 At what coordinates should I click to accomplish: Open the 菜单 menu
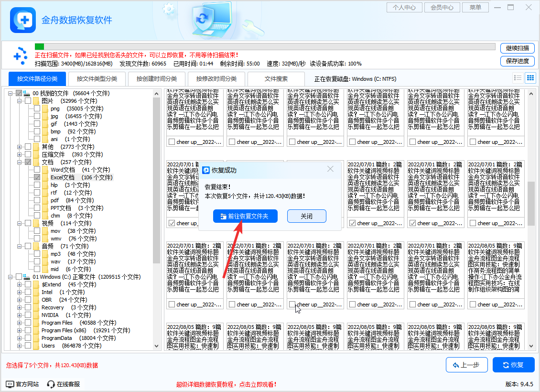pyautogui.click(x=475, y=7)
